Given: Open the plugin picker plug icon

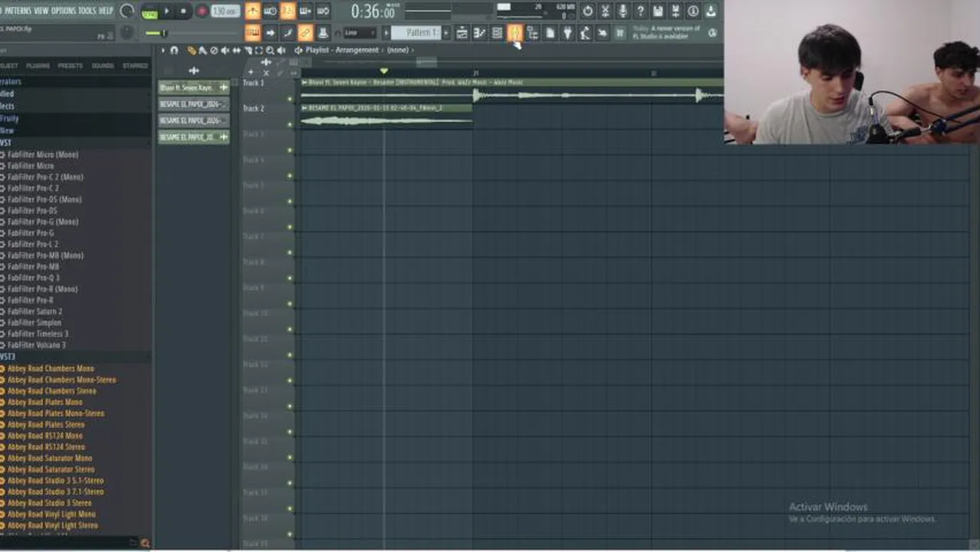Looking at the screenshot, I should 567,33.
